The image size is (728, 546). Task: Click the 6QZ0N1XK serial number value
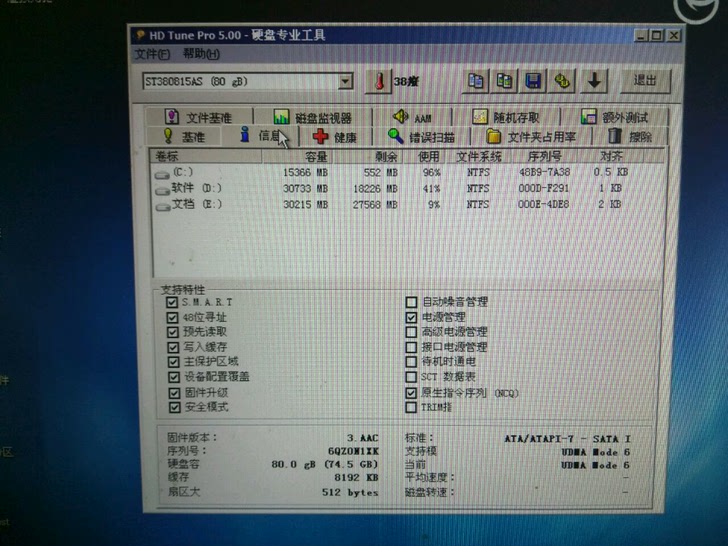tap(353, 451)
